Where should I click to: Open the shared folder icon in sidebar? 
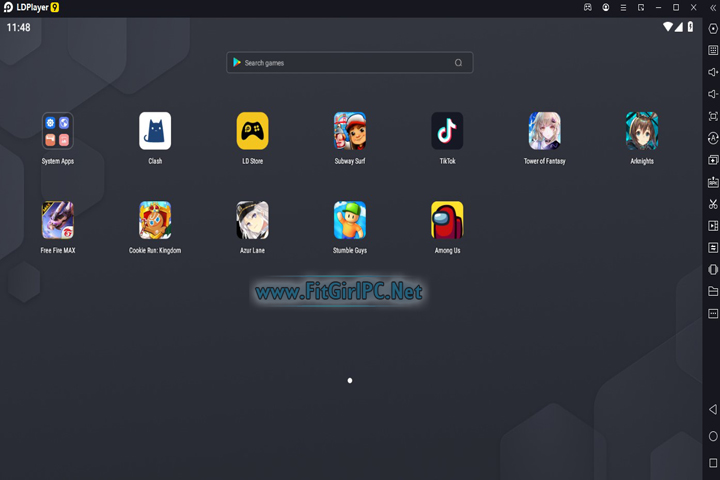[713, 291]
